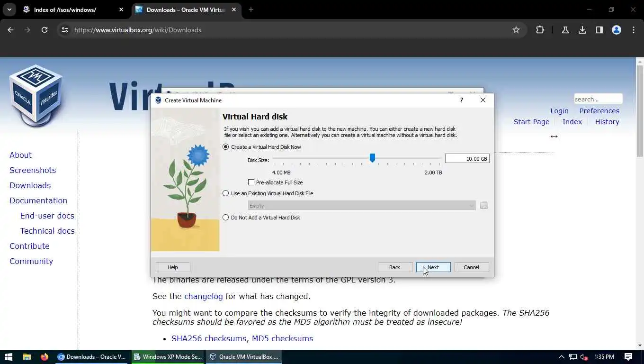Open Chrome labs flask icon
This screenshot has width=644, height=364.
click(x=565, y=30)
